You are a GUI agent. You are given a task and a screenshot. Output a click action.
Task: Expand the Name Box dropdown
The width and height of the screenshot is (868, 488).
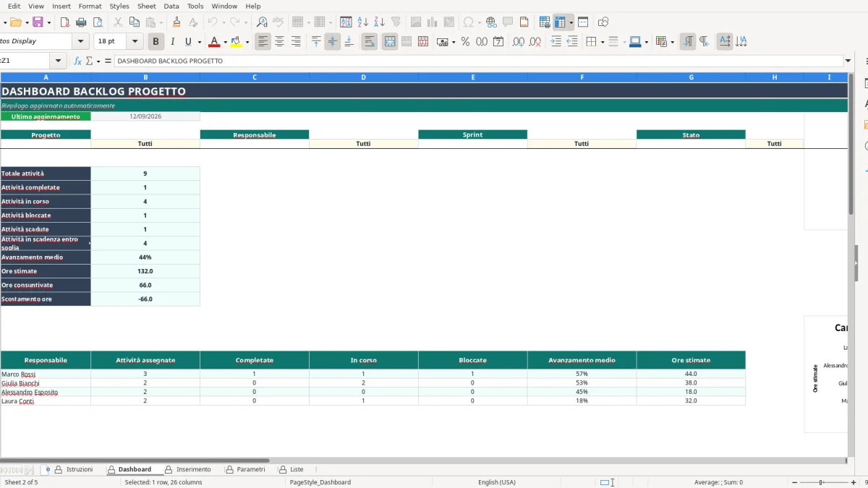coord(59,61)
